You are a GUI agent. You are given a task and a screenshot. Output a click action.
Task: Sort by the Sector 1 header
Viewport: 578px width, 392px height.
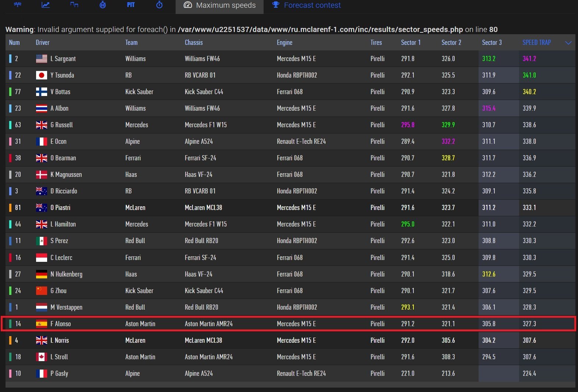pos(411,42)
